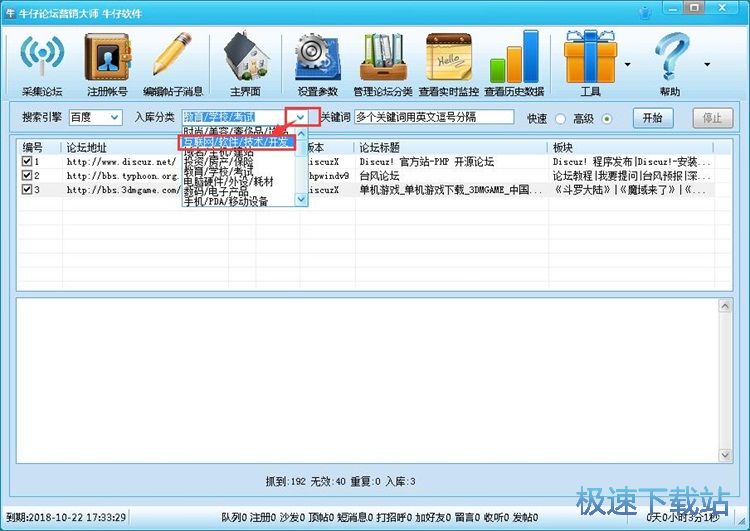
Task: Click the category list scroll-down arrow
Action: [301, 199]
